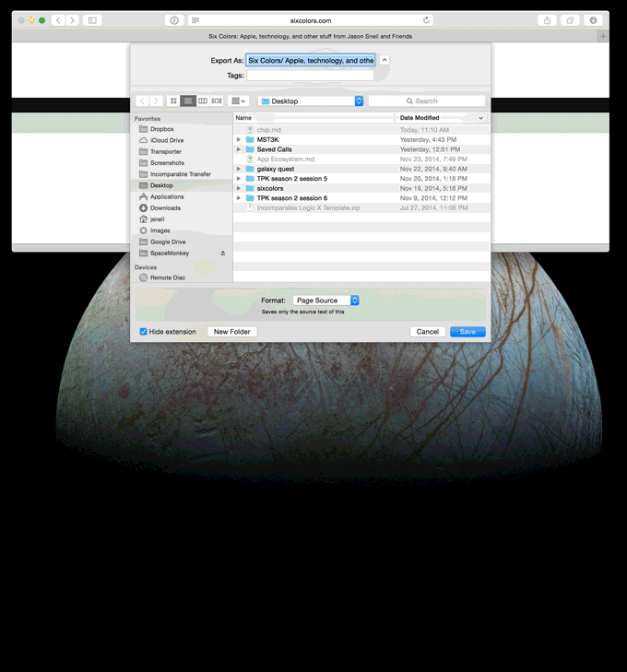Select Images in sidebar
The height and width of the screenshot is (672, 627).
182,230
